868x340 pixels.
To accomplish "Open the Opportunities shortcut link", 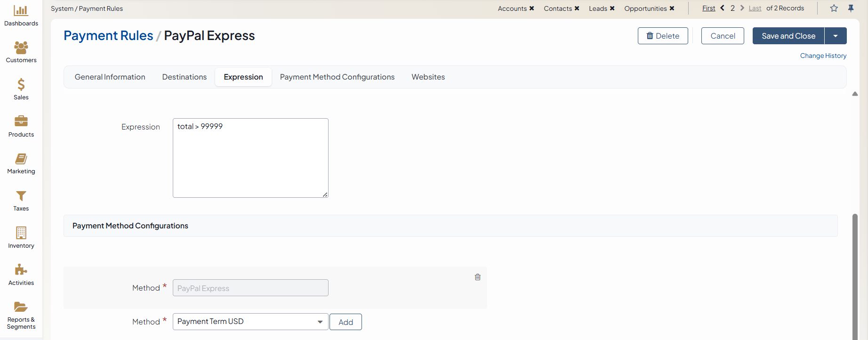I will 645,8.
